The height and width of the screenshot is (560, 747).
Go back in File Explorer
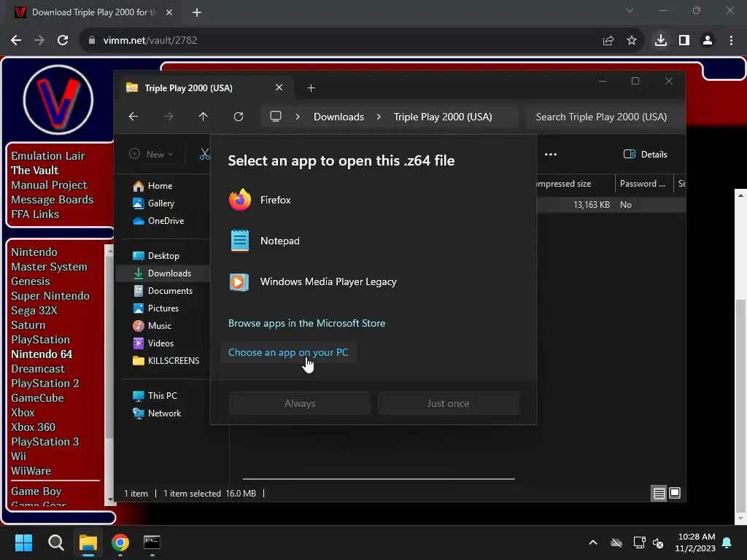coord(133,117)
